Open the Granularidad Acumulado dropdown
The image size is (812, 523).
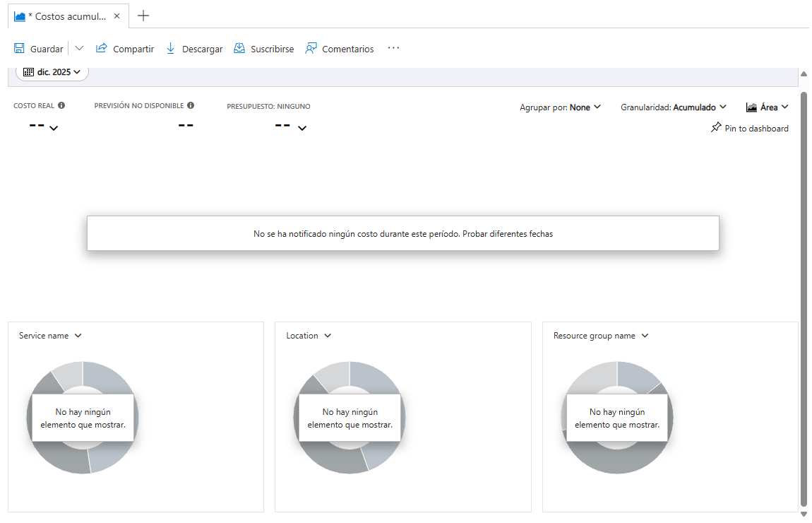(x=674, y=107)
